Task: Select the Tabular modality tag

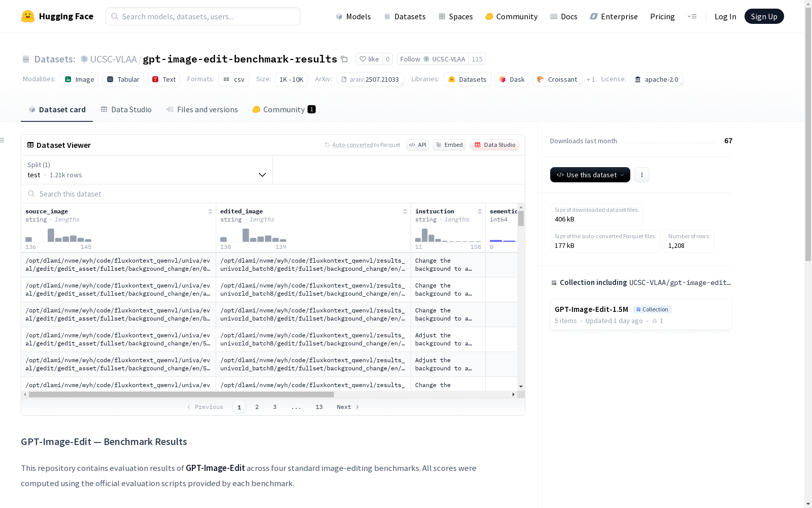Action: click(123, 79)
